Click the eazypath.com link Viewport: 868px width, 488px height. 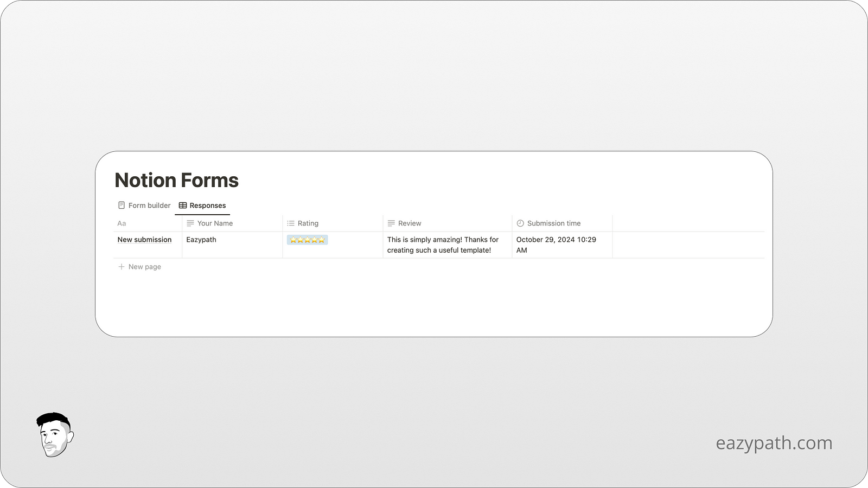pyautogui.click(x=775, y=442)
